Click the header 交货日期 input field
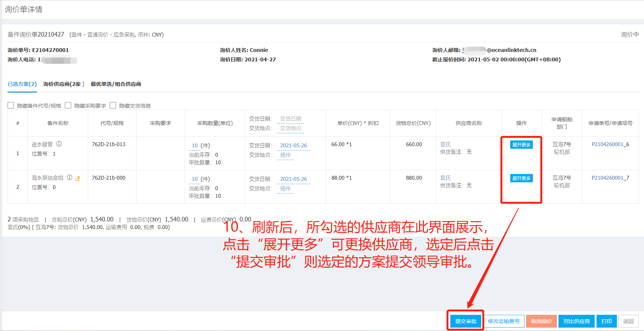This screenshot has height=331, width=644. 291,119
